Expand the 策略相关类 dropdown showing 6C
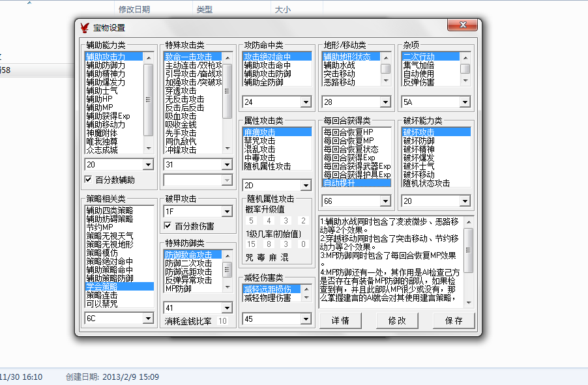 [x=147, y=319]
